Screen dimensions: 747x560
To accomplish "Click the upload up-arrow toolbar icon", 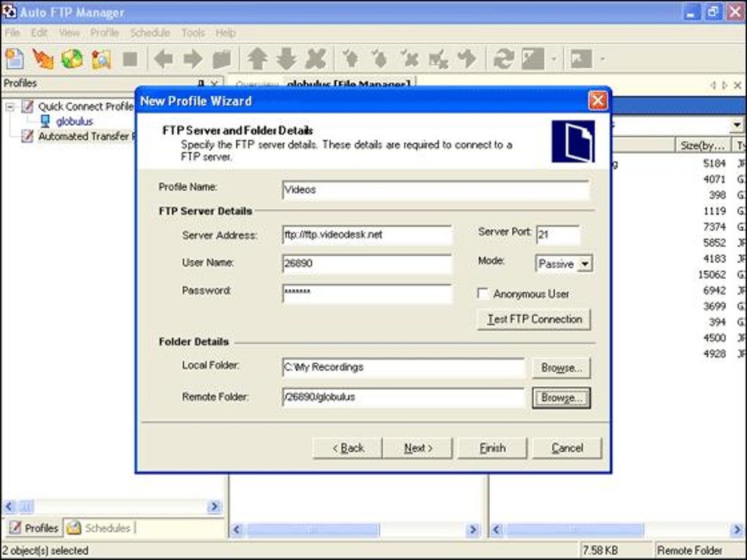I will click(257, 59).
